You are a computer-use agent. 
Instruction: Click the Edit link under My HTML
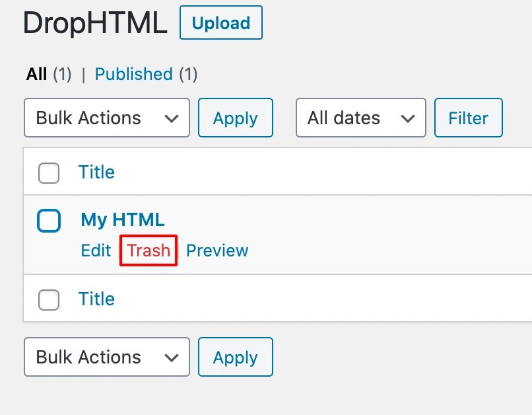pyautogui.click(x=95, y=250)
